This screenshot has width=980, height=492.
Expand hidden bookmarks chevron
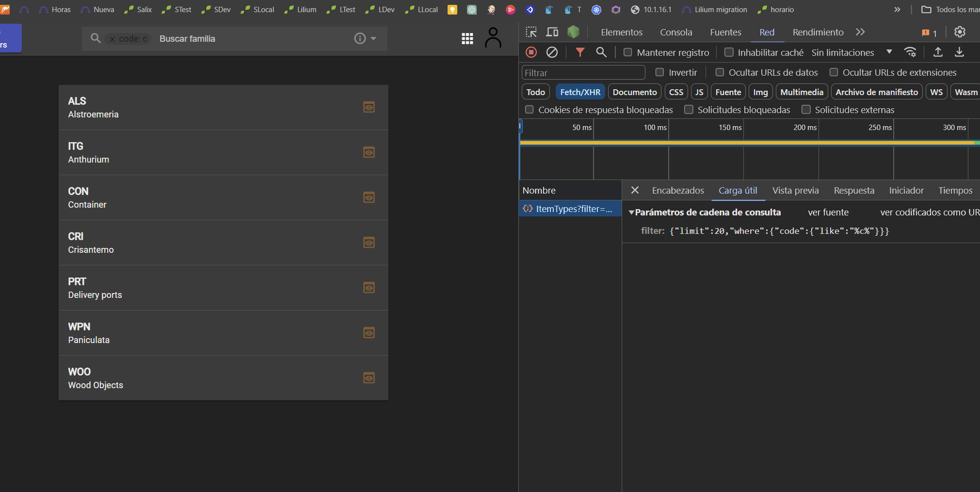pyautogui.click(x=897, y=9)
